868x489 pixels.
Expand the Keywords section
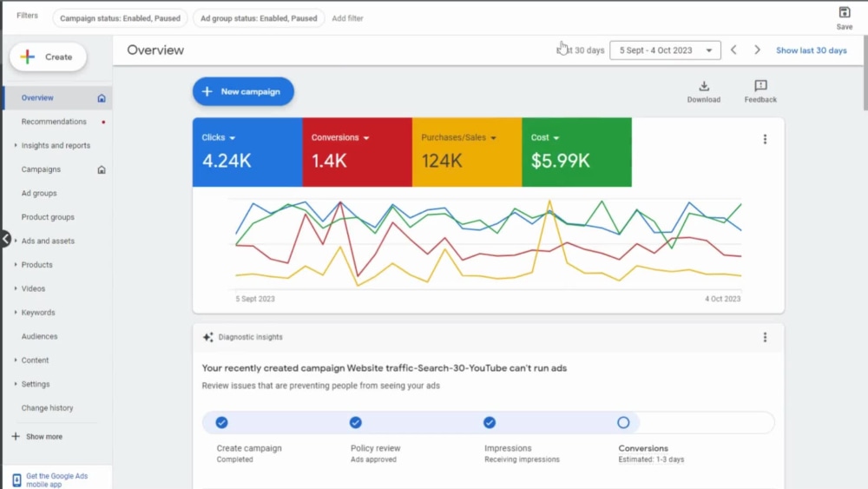point(16,313)
